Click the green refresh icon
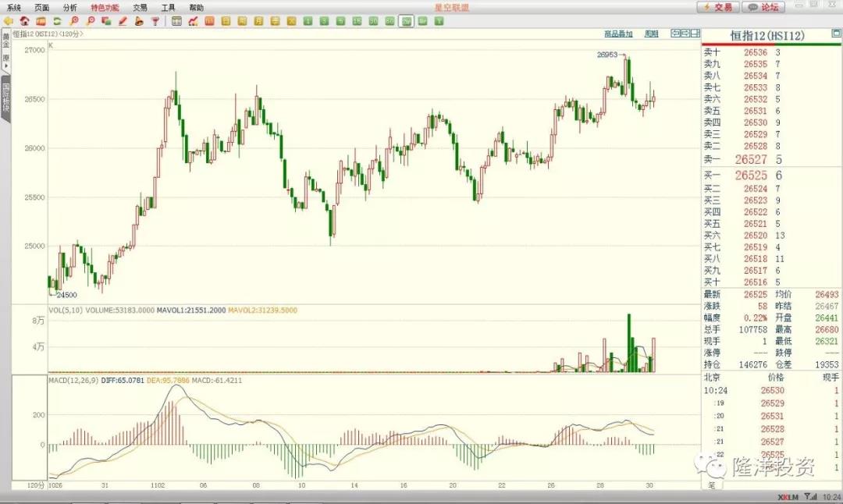843x504 pixels. (57, 22)
